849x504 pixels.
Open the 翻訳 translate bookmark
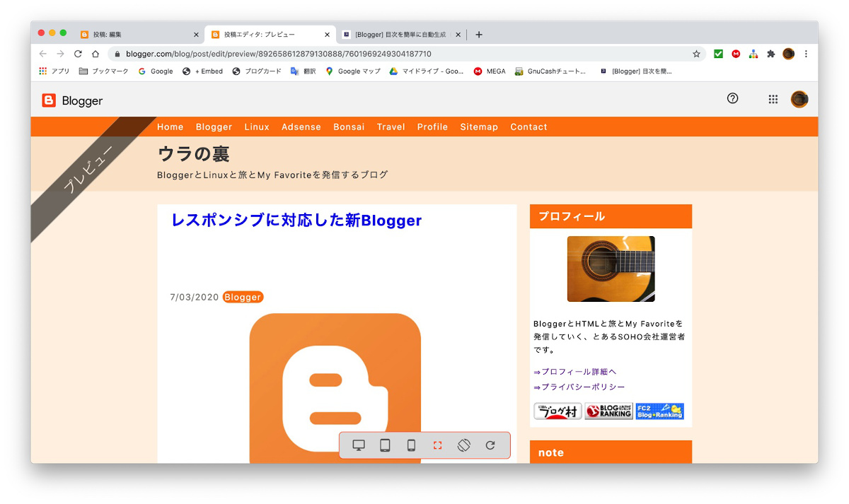tap(304, 71)
